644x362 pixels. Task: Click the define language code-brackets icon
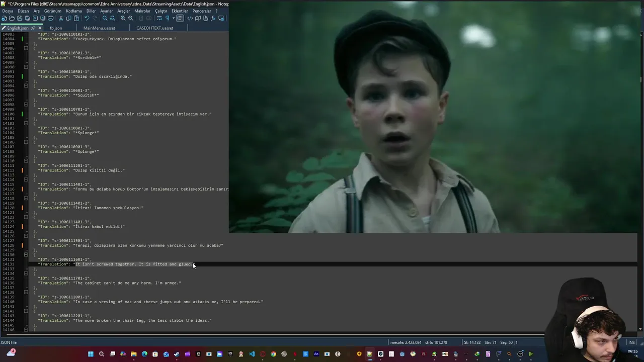coord(190,18)
